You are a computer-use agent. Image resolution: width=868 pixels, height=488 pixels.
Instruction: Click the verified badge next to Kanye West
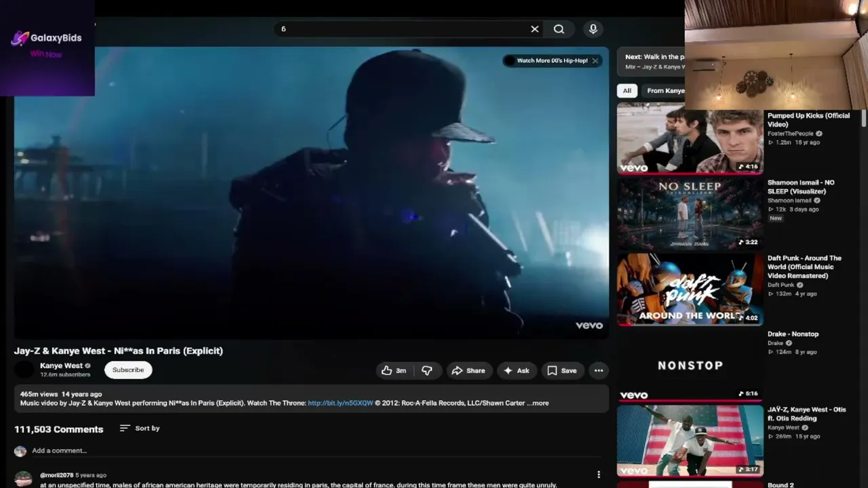point(87,366)
